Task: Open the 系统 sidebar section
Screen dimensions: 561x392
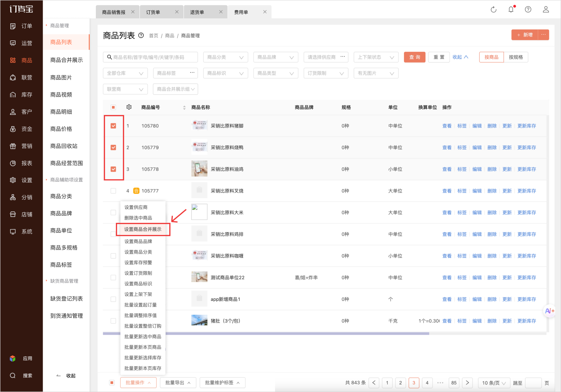Action: pos(21,232)
